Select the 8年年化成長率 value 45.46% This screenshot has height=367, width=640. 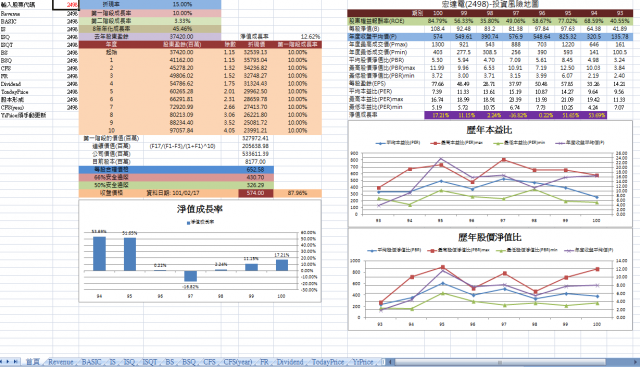182,29
